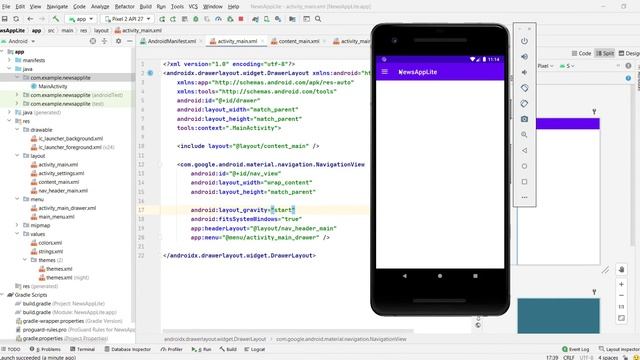Viewport: 640px width, 360px height.
Task: Collapse the drawable folder
Action: point(17,130)
